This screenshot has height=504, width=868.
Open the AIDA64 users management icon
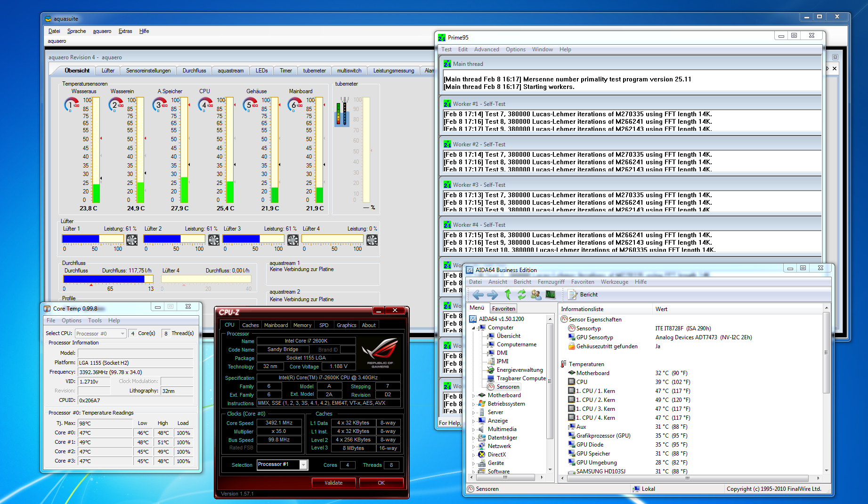point(535,295)
